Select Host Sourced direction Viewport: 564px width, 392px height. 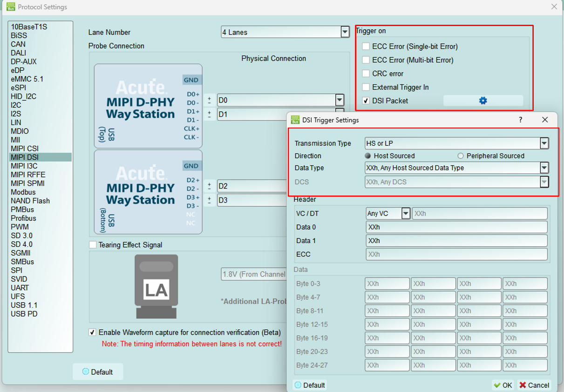tap(368, 156)
